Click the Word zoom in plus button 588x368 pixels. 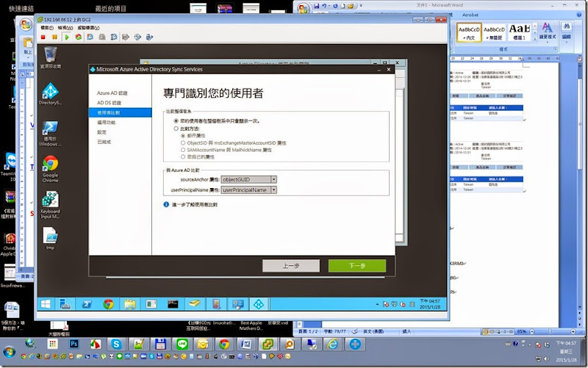click(x=573, y=332)
